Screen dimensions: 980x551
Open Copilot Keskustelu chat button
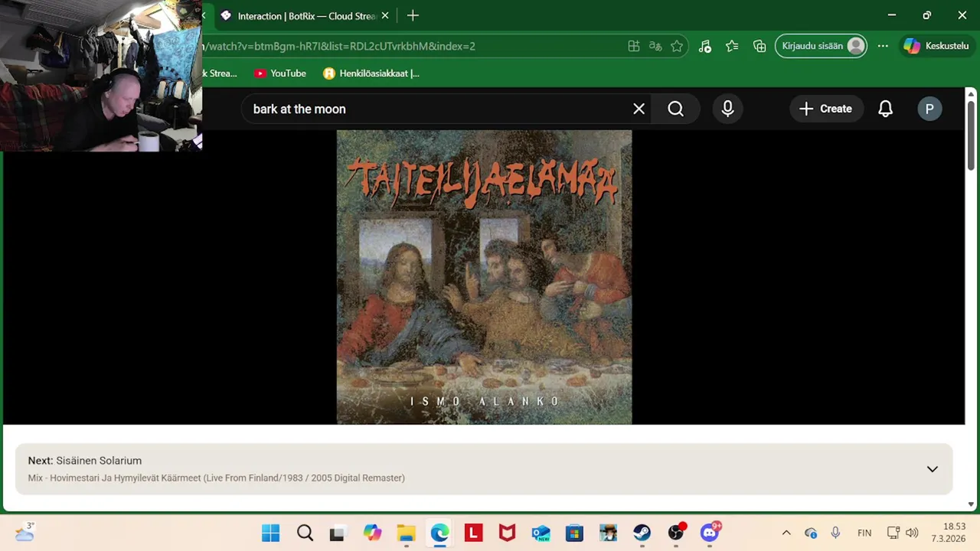(x=936, y=46)
